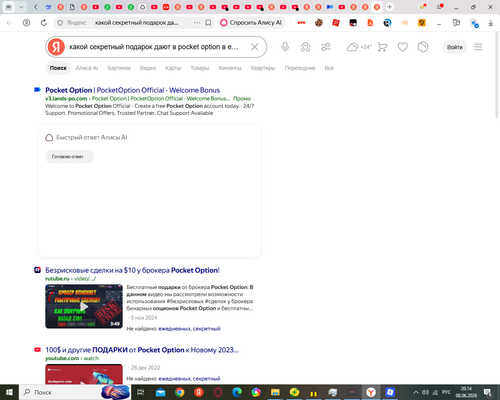Click the youtube.com source link
This screenshot has height=400, width=500.
tap(62, 358)
